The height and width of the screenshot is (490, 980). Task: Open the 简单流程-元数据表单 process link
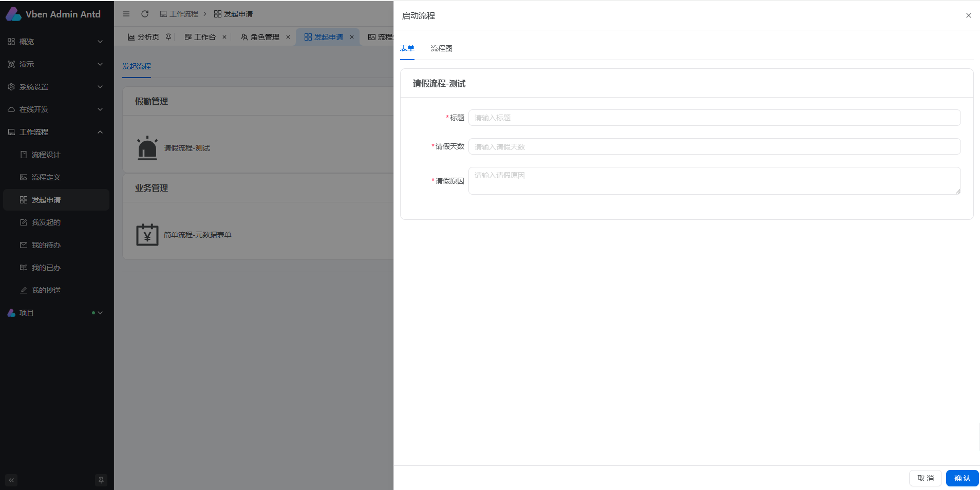point(198,235)
